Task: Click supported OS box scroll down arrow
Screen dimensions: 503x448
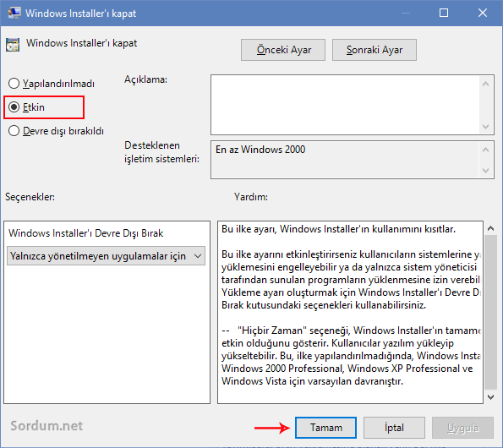Action: tap(486, 170)
